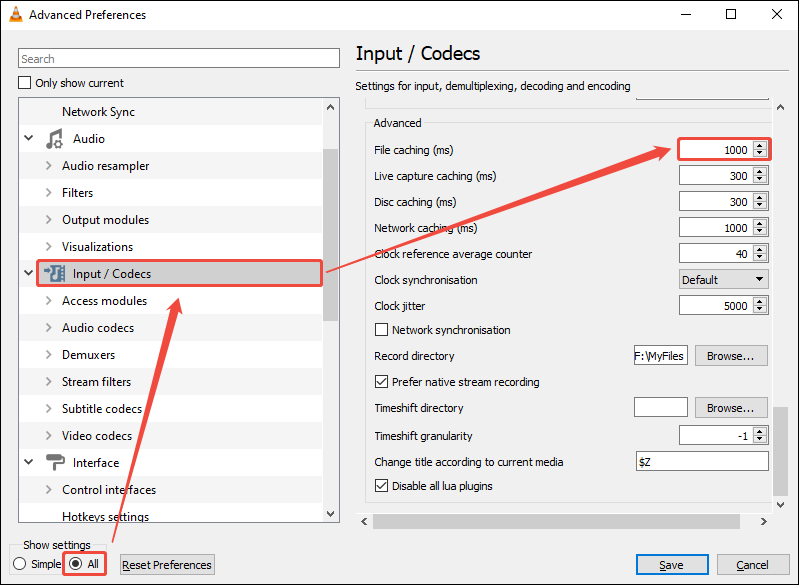799x585 pixels.
Task: Click the Input / Codecs category icon
Action: tap(54, 274)
